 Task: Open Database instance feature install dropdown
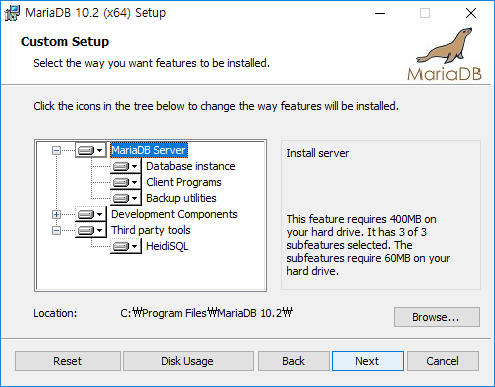pos(126,166)
